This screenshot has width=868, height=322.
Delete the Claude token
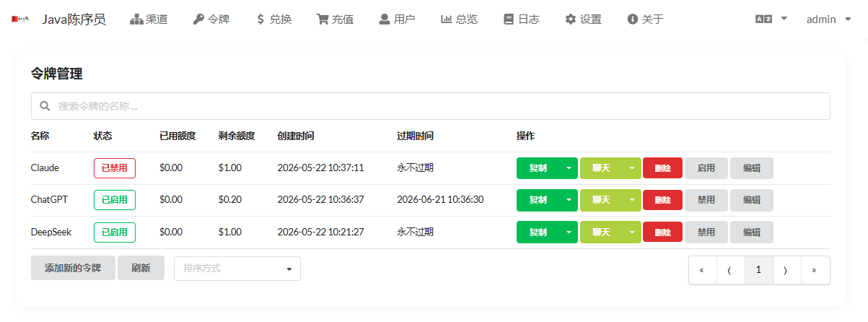[662, 168]
